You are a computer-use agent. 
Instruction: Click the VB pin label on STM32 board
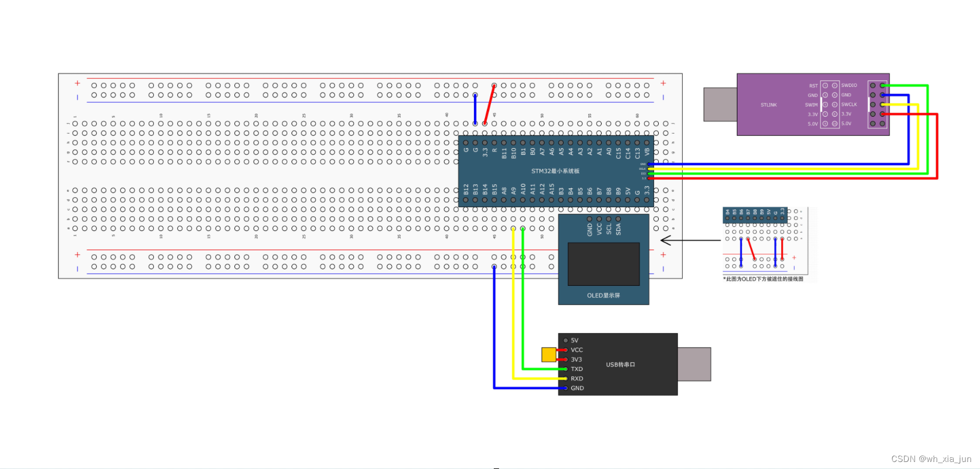647,151
